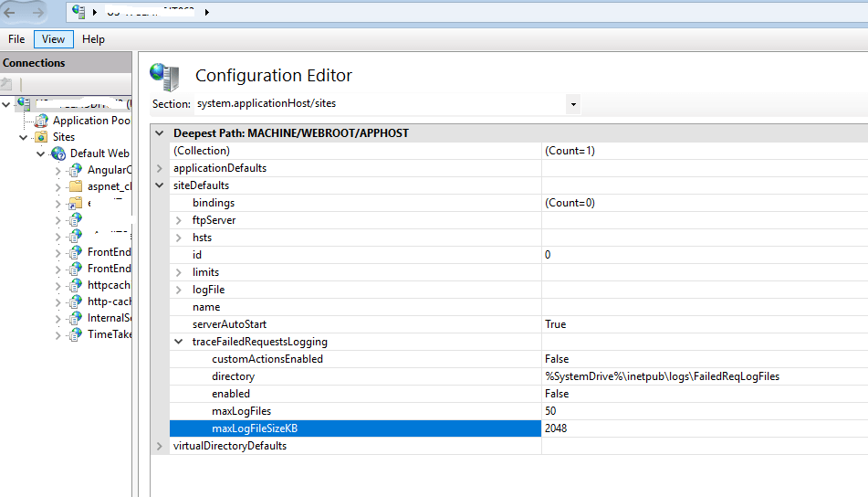
Task: Click the maxLogFileSizeKB value 2048
Action: pos(556,428)
